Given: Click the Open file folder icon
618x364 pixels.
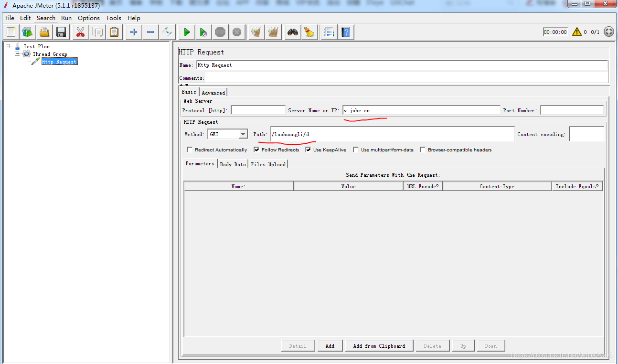Looking at the screenshot, I should 44,32.
